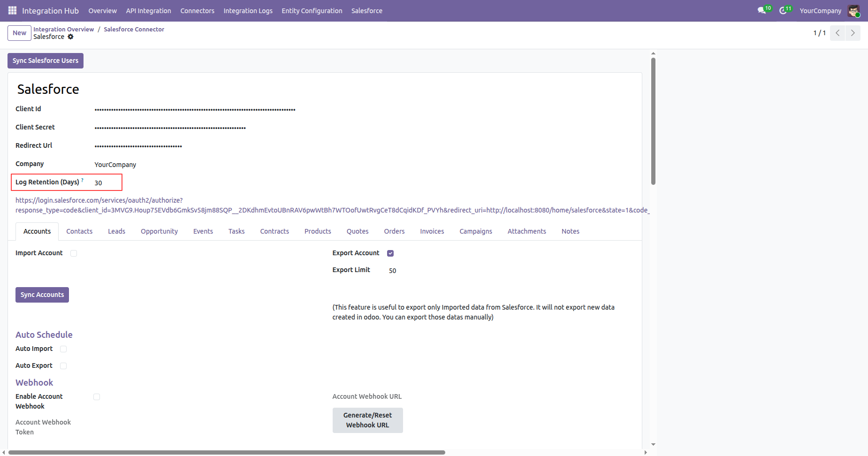Image resolution: width=868 pixels, height=456 pixels.
Task: Open the gear actions icon beside Salesforce
Action: point(70,37)
